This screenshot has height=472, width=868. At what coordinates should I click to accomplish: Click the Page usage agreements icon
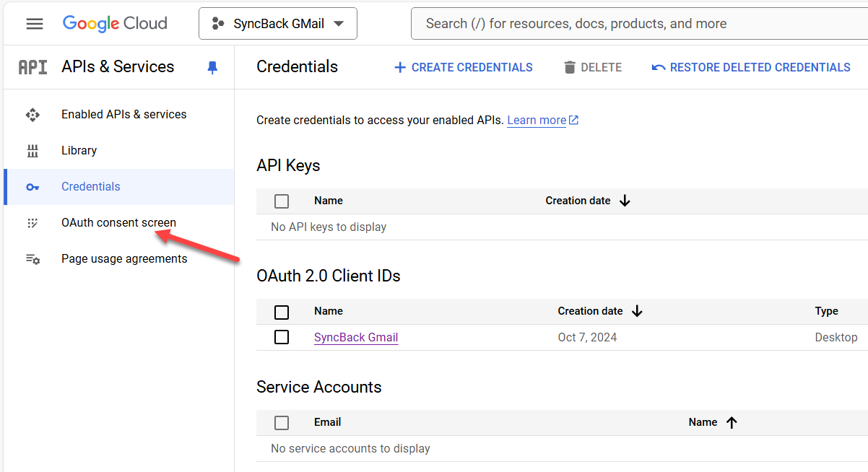(32, 259)
